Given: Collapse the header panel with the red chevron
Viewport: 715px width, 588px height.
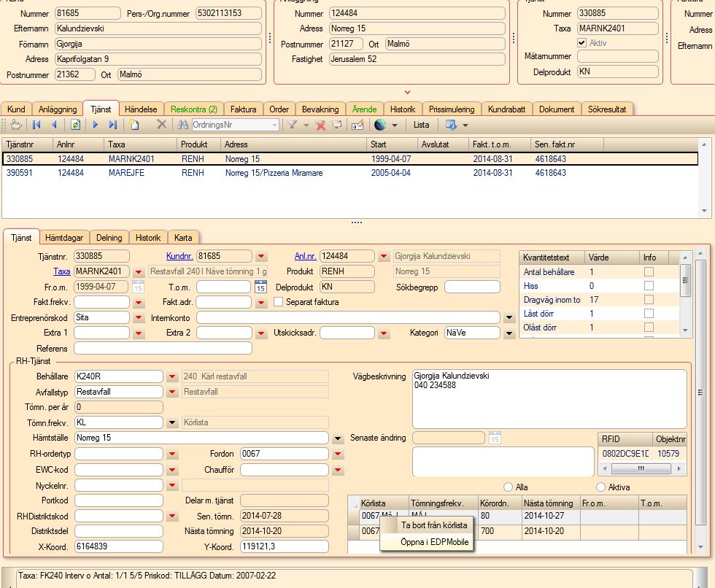Looking at the screenshot, I should [407, 92].
